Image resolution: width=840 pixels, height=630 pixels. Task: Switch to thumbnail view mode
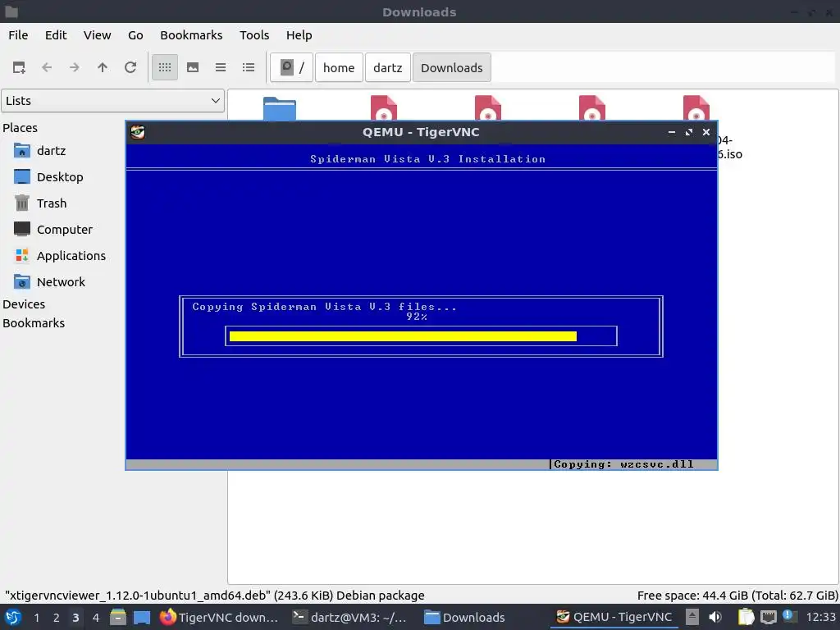[193, 67]
